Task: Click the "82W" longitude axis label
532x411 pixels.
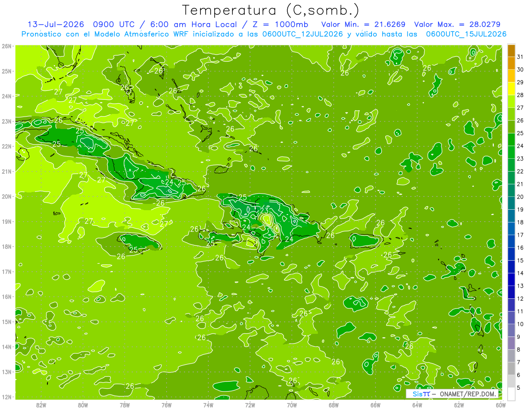Action: [41, 405]
